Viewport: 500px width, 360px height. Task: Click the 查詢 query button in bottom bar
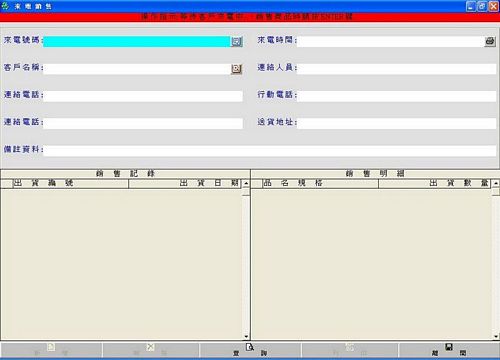(250, 350)
